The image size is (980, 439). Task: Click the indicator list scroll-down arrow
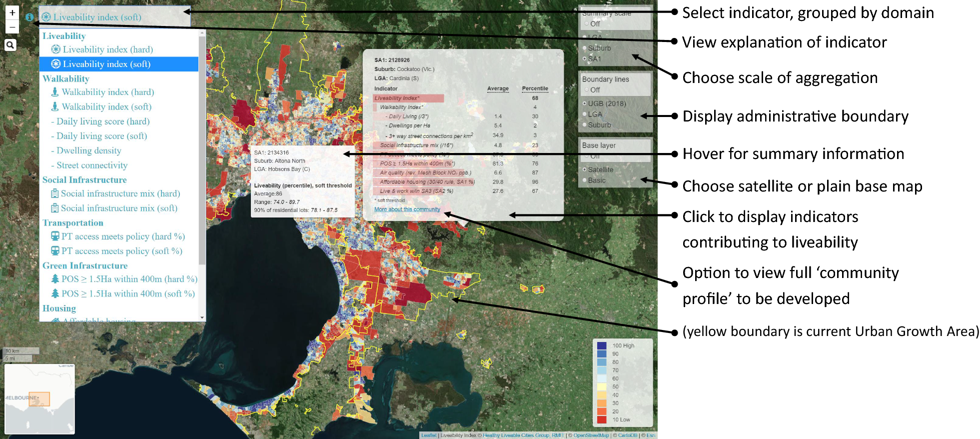click(x=202, y=317)
